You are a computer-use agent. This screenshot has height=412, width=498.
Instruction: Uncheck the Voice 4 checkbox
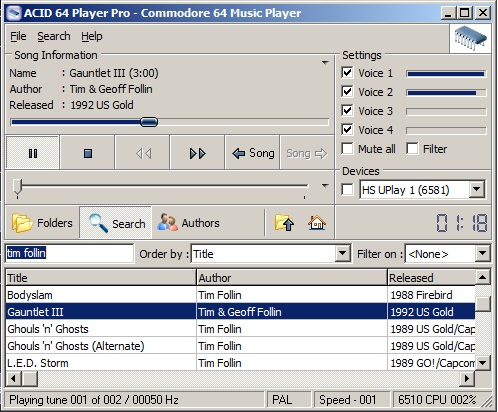(347, 129)
